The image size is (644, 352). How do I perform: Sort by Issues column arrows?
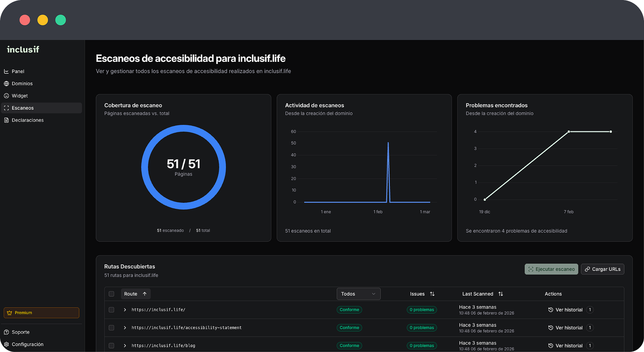(x=432, y=294)
